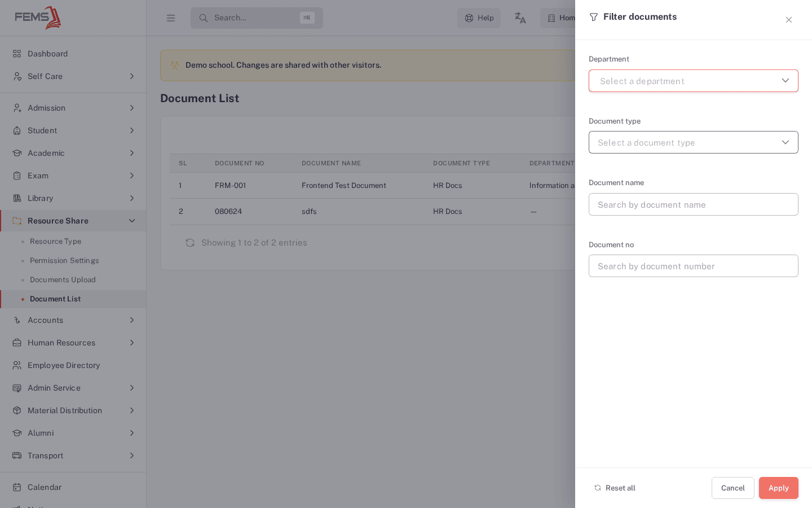Click the 'sdfs' document name cell

[309, 211]
